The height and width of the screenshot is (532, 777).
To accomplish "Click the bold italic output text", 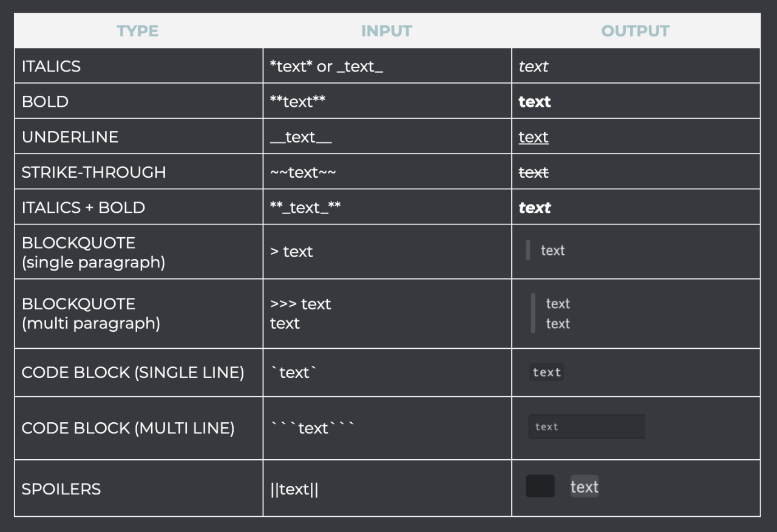I will coord(535,207).
